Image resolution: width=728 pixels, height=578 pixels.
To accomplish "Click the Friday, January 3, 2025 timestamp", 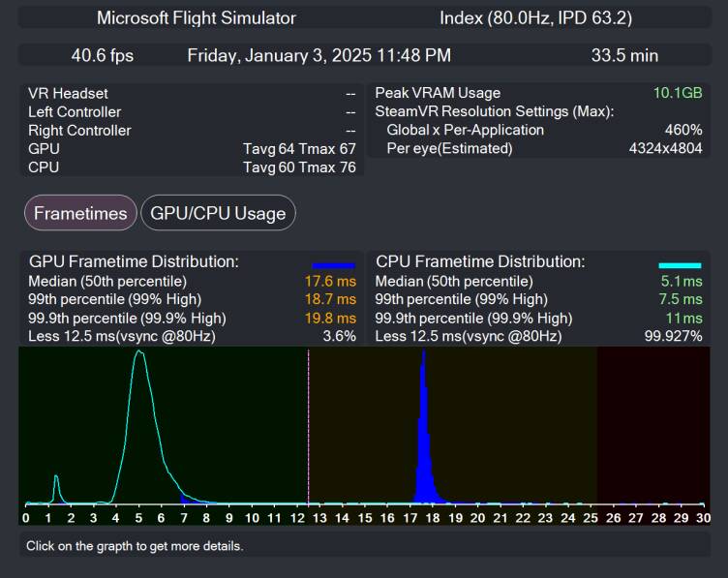I will click(x=318, y=56).
